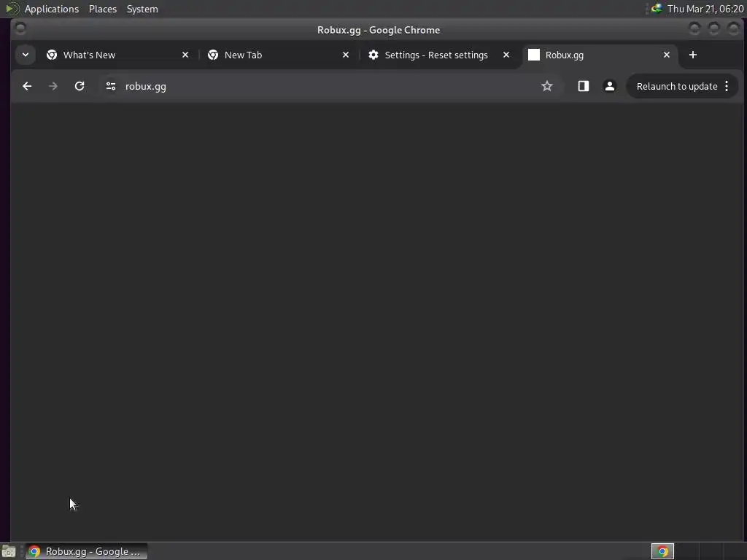Open the side panel
The height and width of the screenshot is (560, 747).
click(x=583, y=86)
